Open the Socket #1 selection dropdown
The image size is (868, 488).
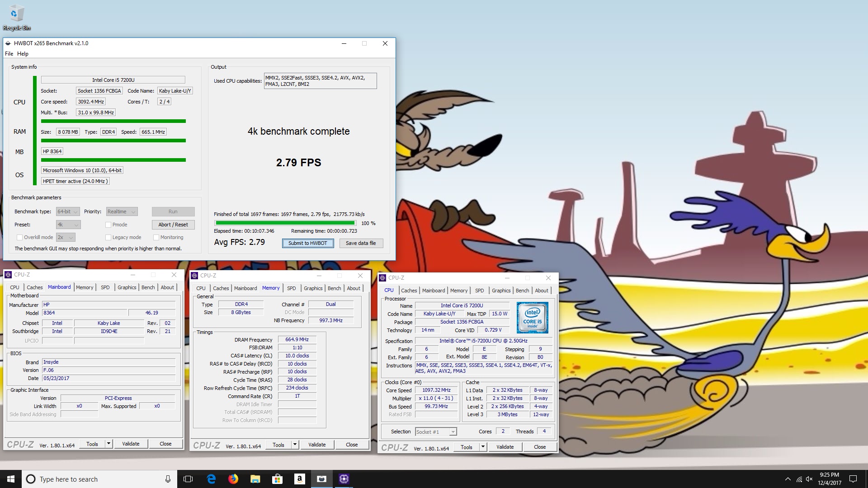pyautogui.click(x=436, y=432)
